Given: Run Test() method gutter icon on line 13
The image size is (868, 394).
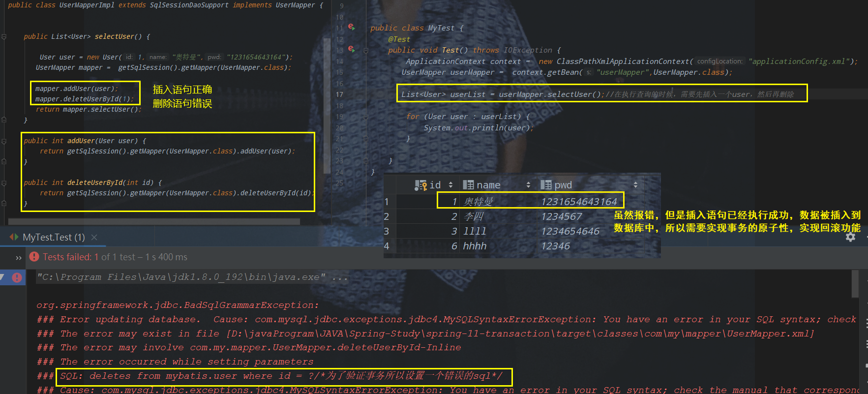Looking at the screenshot, I should [352, 49].
